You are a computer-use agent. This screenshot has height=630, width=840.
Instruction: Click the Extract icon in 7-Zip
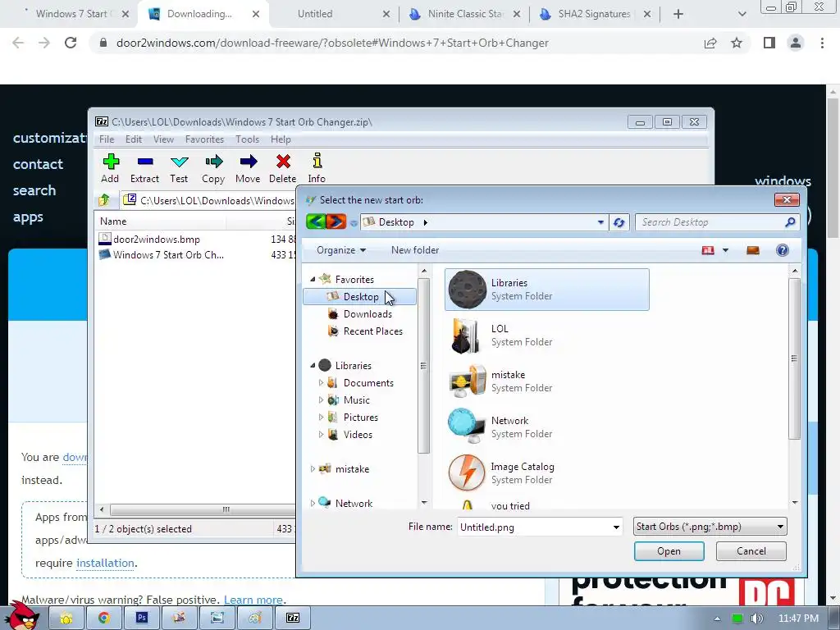click(x=144, y=162)
